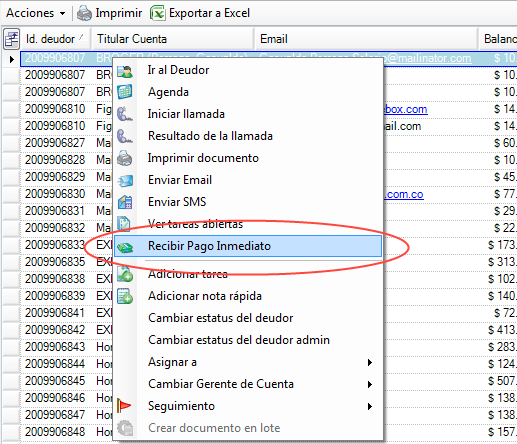517x444 pixels.
Task: Click Imprimir in the toolbar
Action: coord(109,13)
